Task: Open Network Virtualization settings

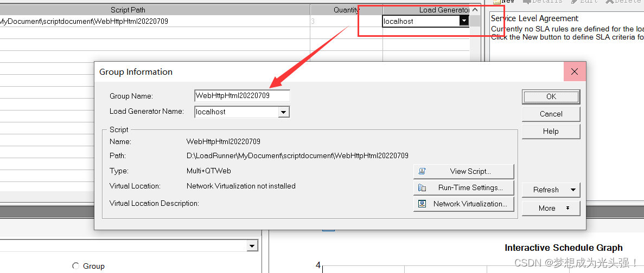Action: click(464, 204)
